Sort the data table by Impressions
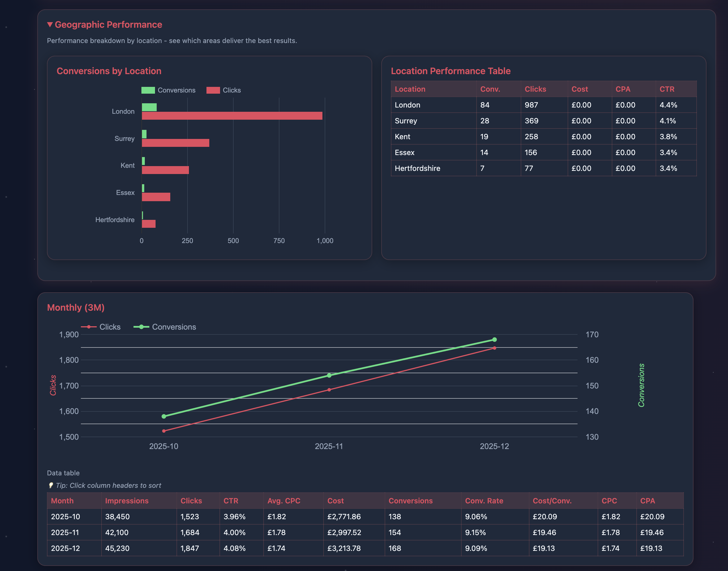The height and width of the screenshot is (571, 728). coord(127,501)
